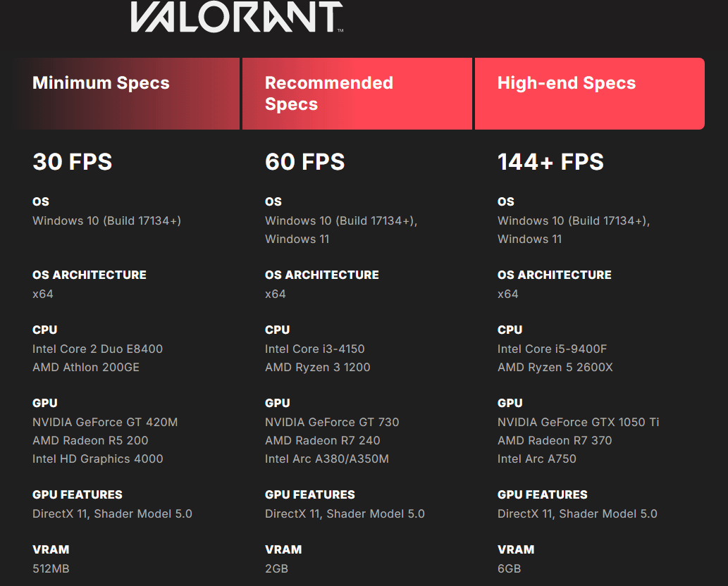This screenshot has height=586, width=728.
Task: Click the '512MB' VRAM value
Action: tap(51, 569)
